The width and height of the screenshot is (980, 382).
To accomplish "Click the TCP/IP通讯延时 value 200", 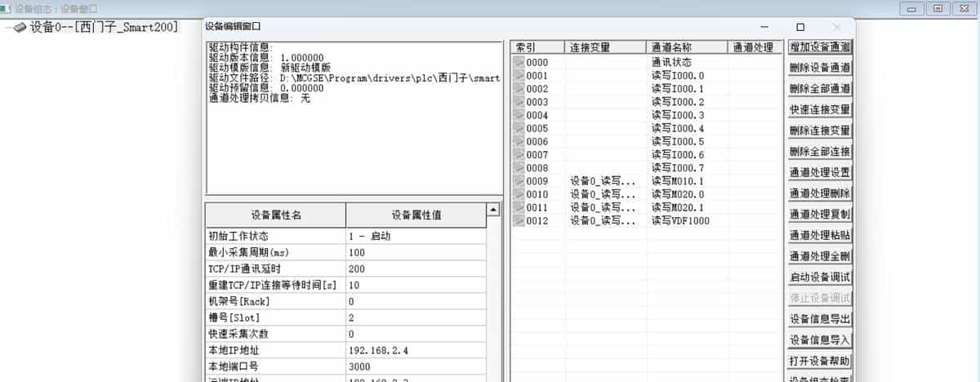I will (x=416, y=269).
